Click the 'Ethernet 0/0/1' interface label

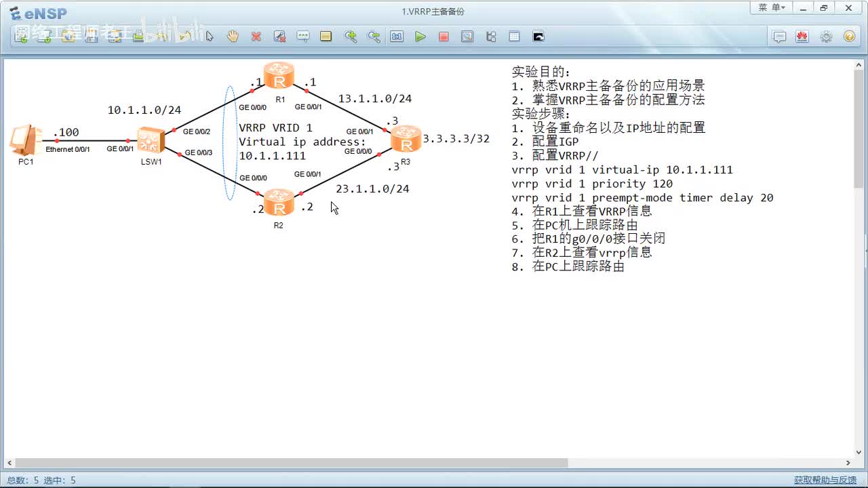point(68,149)
